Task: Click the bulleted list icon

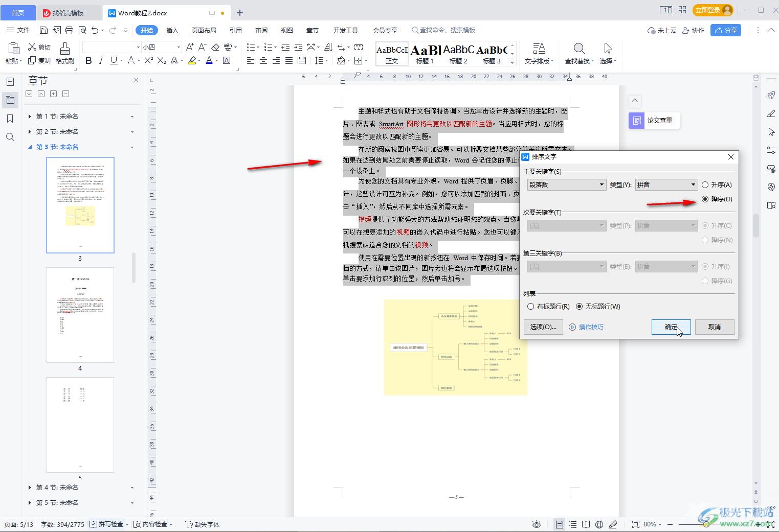Action: pos(251,47)
